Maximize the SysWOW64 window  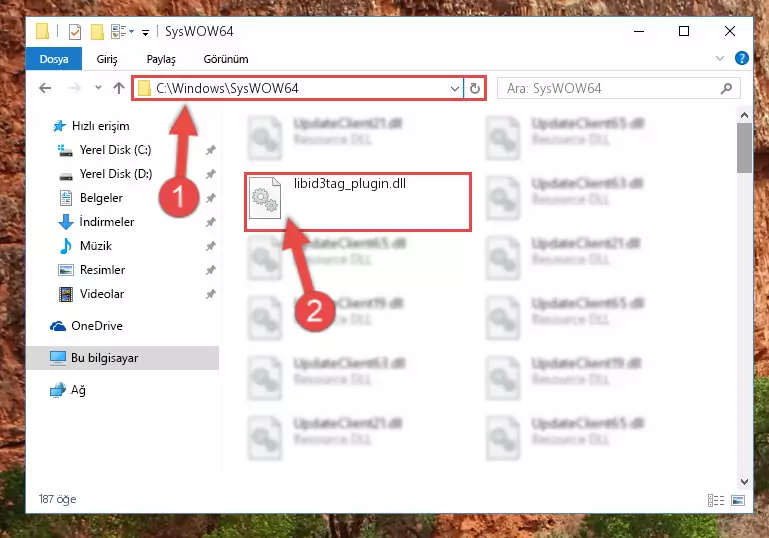(684, 31)
